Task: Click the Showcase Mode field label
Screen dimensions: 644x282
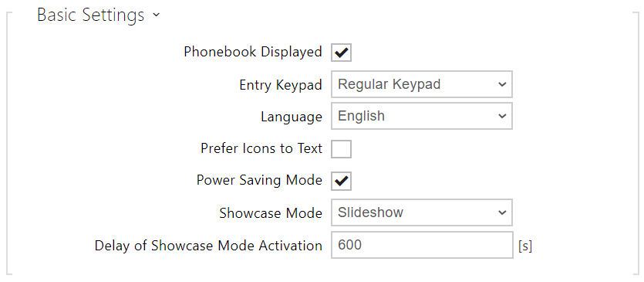Action: (270, 212)
